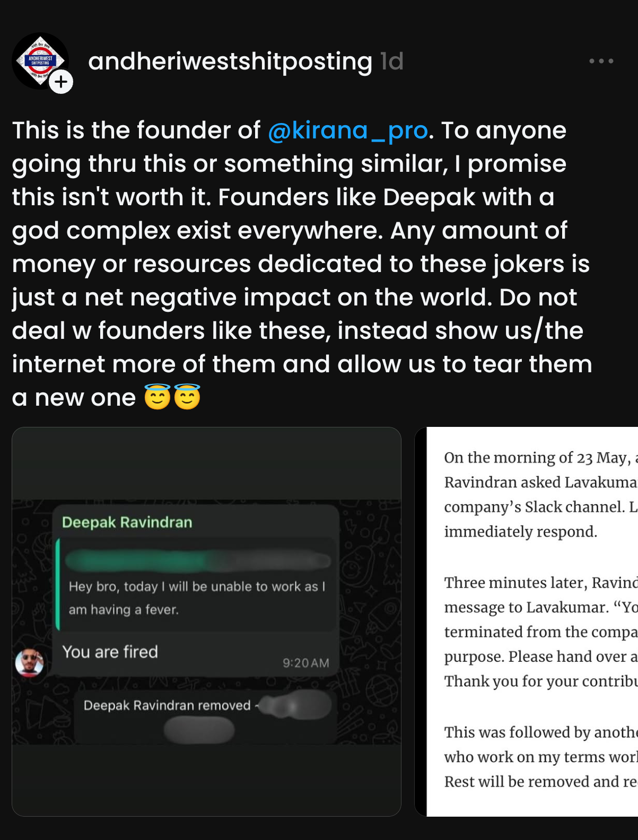Viewport: 638px width, 840px height.
Task: Click the green "Deepak Ravindran" sender name
Action: (x=127, y=522)
